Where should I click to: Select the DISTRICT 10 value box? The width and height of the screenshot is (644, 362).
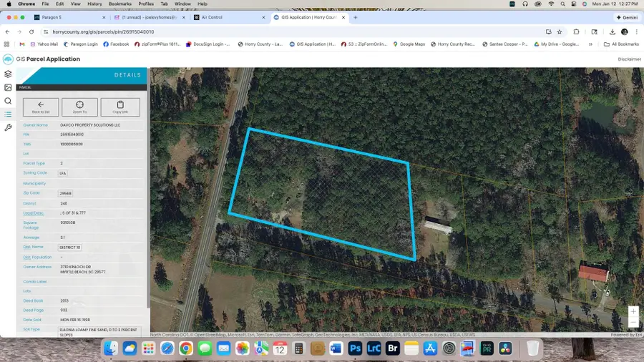pyautogui.click(x=70, y=248)
